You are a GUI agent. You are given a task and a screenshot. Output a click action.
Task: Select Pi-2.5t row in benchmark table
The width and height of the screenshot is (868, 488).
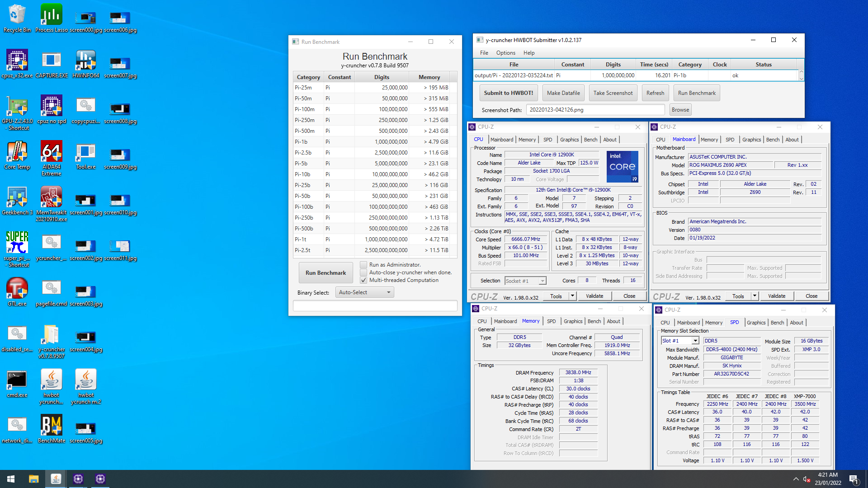pyautogui.click(x=372, y=250)
